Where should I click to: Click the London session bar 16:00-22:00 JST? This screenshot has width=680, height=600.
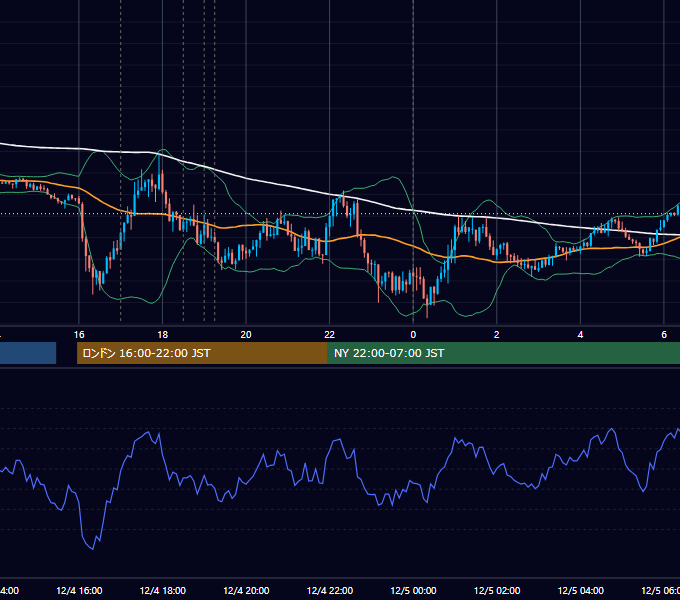tap(202, 353)
